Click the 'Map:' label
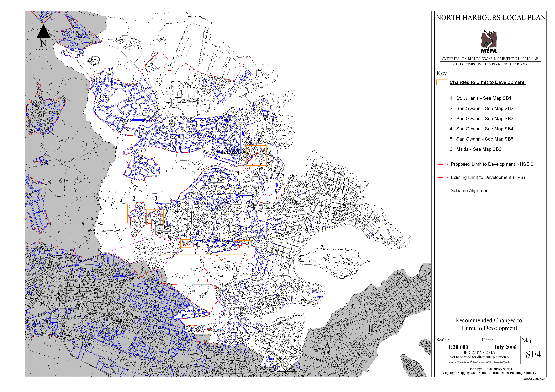 tap(528, 341)
